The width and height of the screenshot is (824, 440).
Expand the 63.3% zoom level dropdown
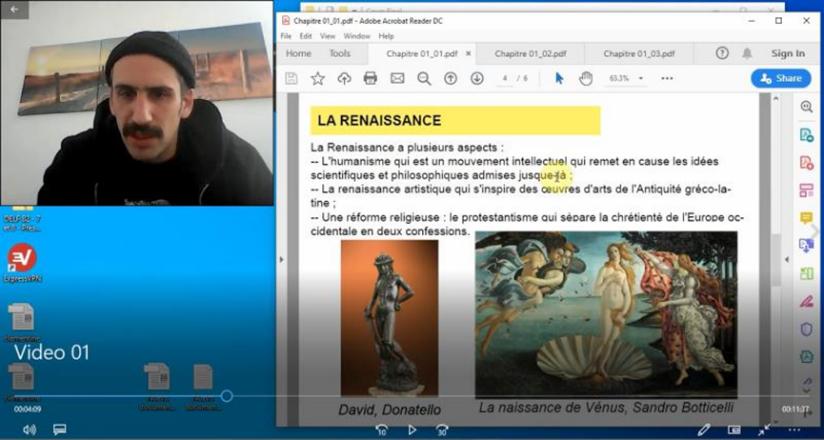tap(642, 78)
